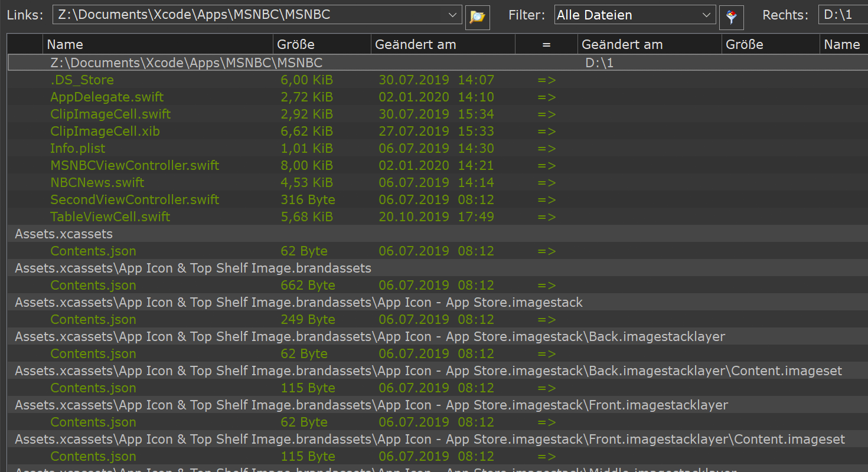Toggle sync arrow for TableViewCell.swift
The width and height of the screenshot is (868, 472).
click(x=547, y=217)
